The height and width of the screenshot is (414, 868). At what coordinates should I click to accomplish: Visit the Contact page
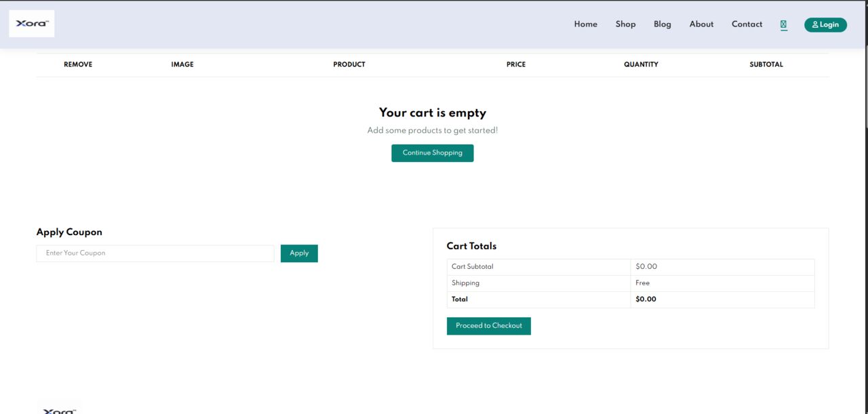pos(747,24)
